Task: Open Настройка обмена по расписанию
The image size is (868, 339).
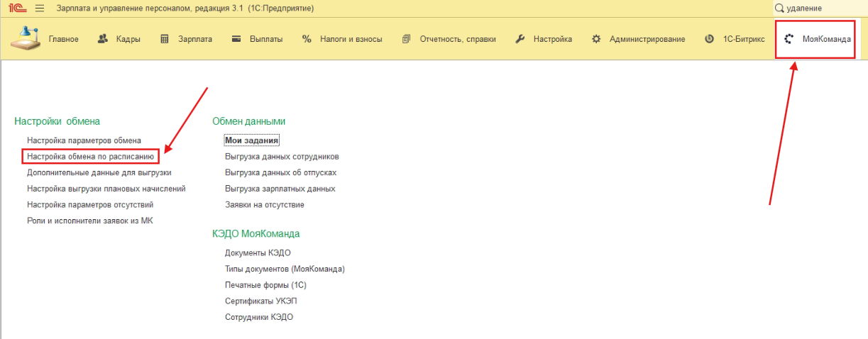Action: 89,156
